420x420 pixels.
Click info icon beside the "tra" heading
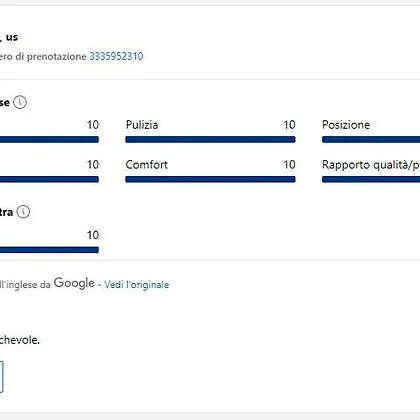click(x=23, y=212)
